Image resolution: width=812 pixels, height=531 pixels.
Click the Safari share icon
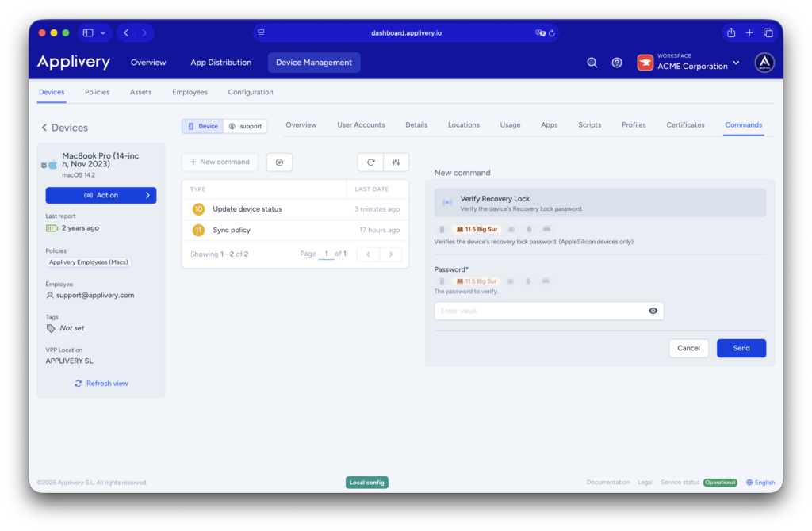click(730, 32)
